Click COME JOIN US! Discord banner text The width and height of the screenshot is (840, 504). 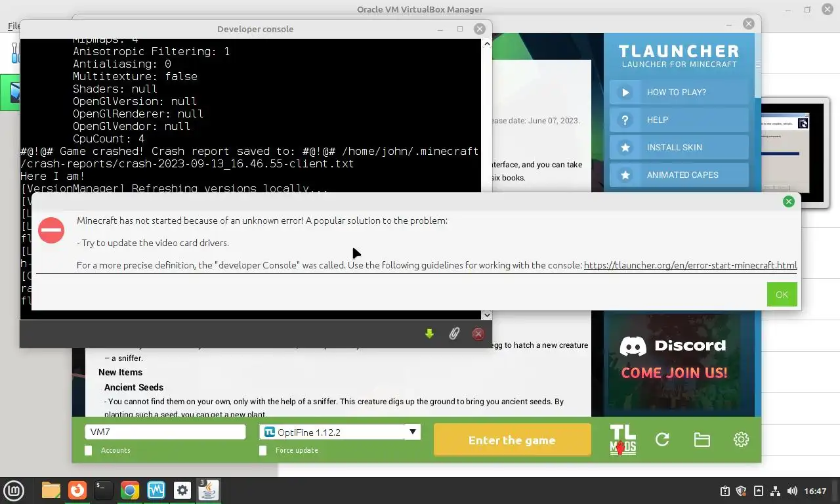pyautogui.click(x=674, y=373)
